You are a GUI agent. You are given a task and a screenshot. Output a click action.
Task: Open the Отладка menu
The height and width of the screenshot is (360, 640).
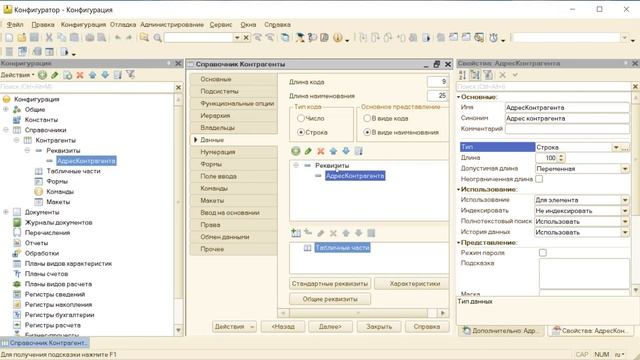tap(123, 24)
